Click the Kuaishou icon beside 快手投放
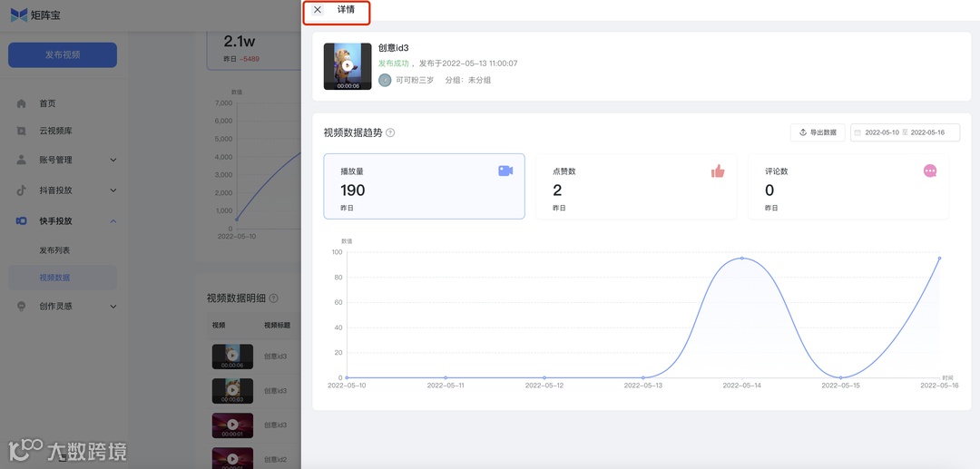980x469 pixels. [21, 221]
